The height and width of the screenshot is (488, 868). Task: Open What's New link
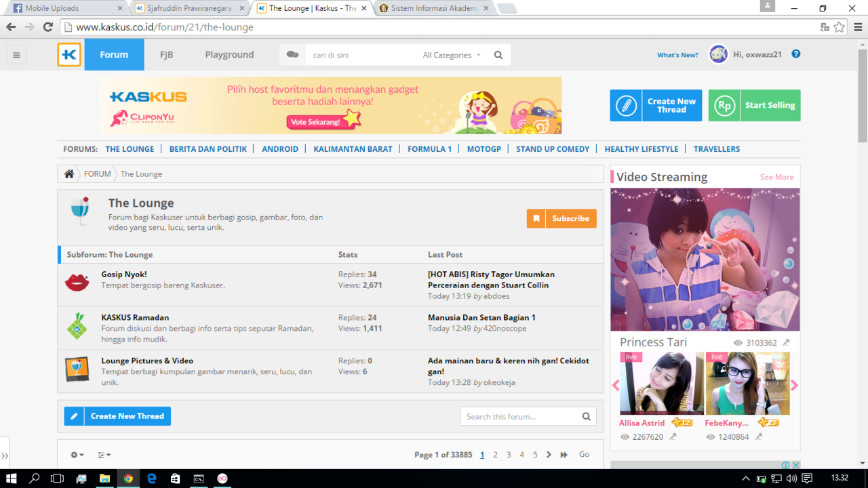677,55
